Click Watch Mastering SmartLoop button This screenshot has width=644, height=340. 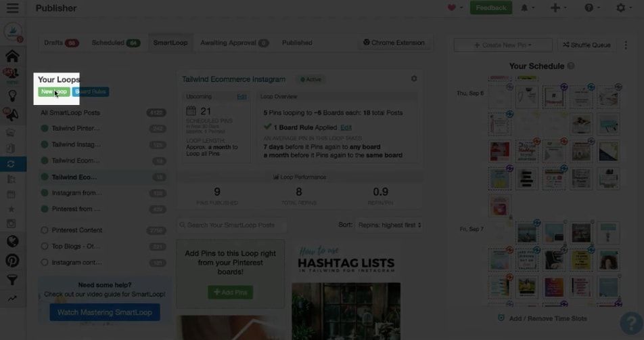click(x=105, y=312)
